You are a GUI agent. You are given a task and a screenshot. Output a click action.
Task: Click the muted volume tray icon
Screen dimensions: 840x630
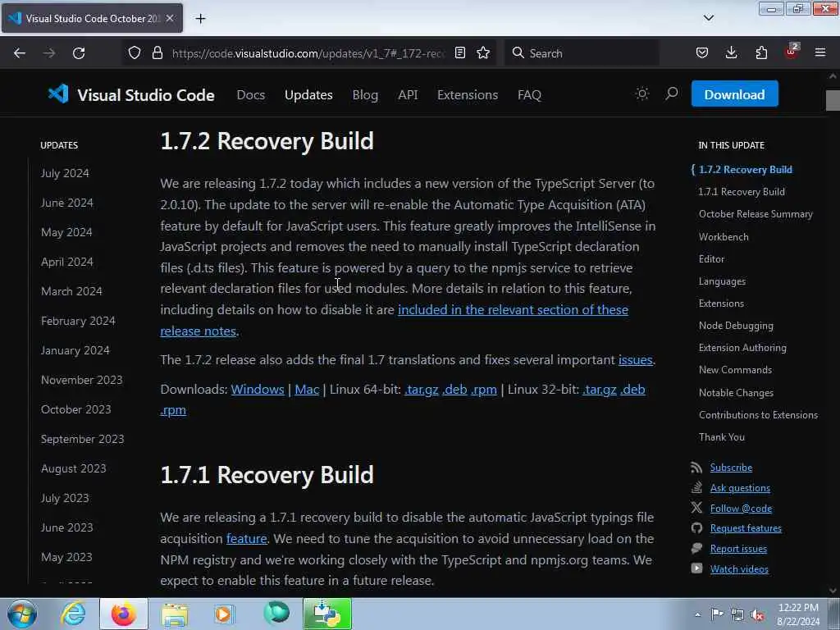(757, 614)
